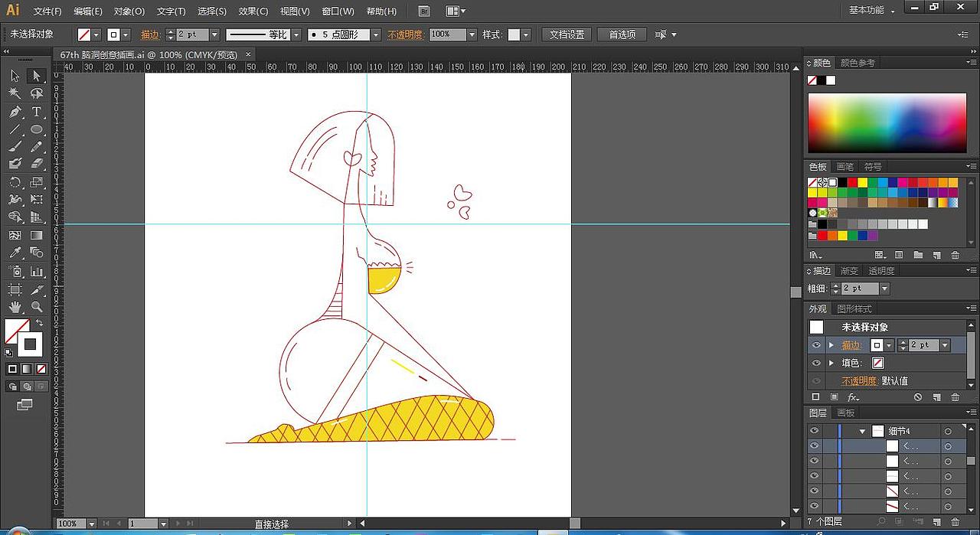Screen dimensions: 980x535
Task: Click 描边 link in control bar
Action: [151, 34]
